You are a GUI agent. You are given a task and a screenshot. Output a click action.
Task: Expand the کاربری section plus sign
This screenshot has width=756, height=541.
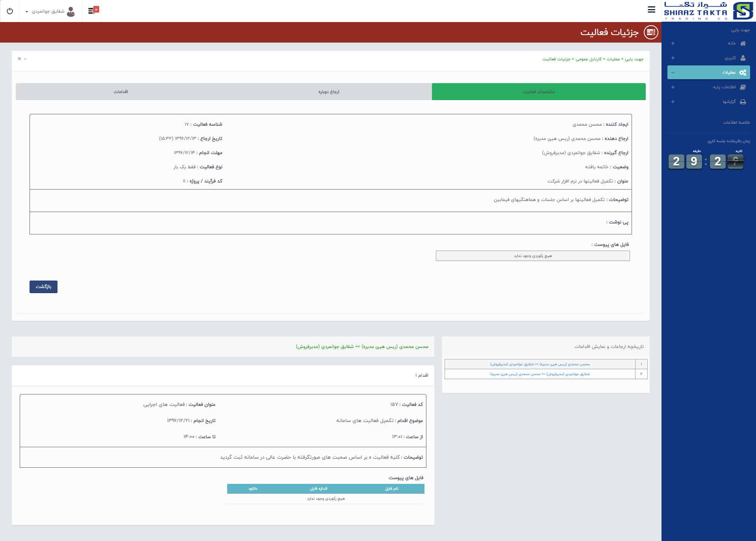[x=673, y=58]
